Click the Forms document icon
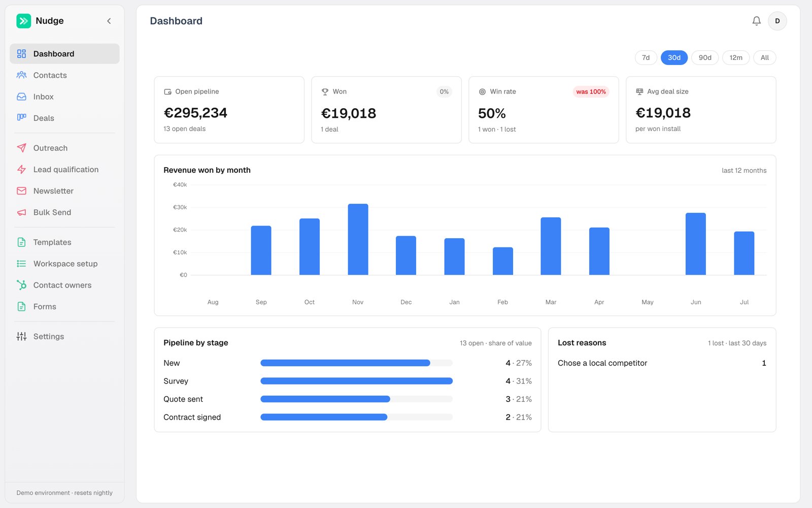812x508 pixels. [x=21, y=306]
